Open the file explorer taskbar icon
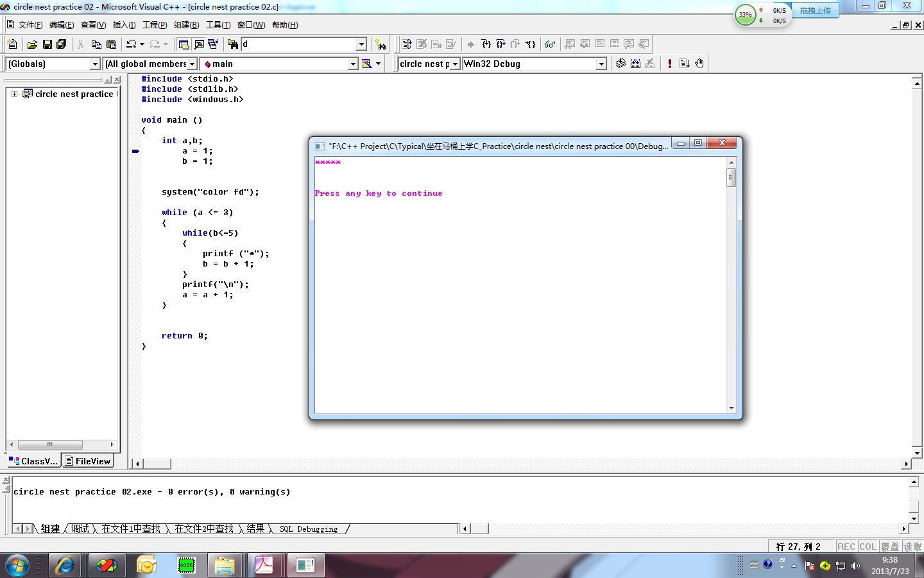 click(225, 566)
